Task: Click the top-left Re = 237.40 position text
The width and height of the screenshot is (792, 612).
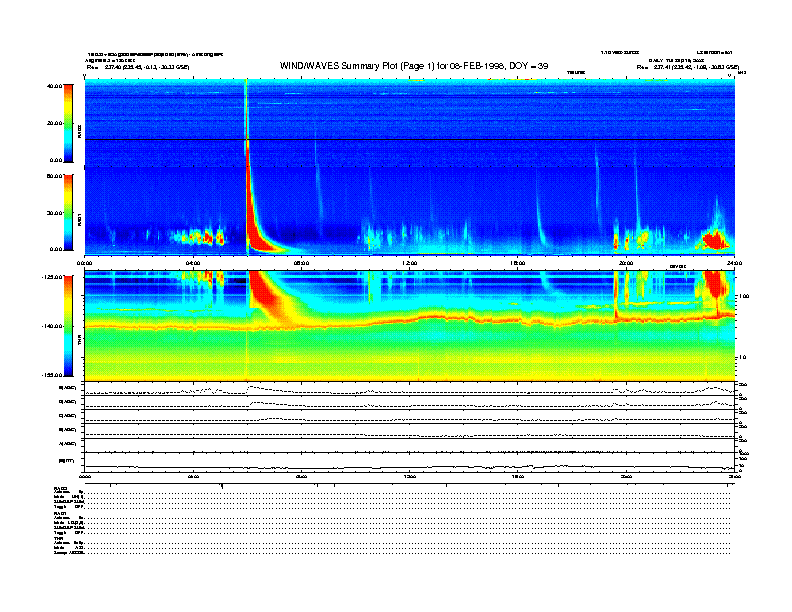Action: [138, 67]
